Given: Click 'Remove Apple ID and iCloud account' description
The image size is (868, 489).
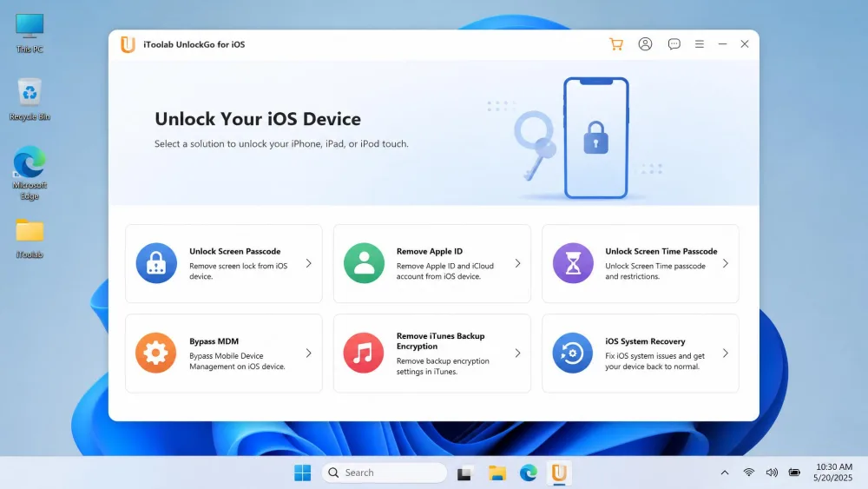Looking at the screenshot, I should point(445,271).
